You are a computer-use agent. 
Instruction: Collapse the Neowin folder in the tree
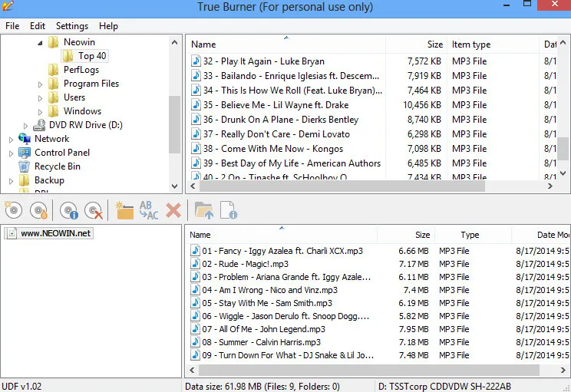tap(40, 43)
